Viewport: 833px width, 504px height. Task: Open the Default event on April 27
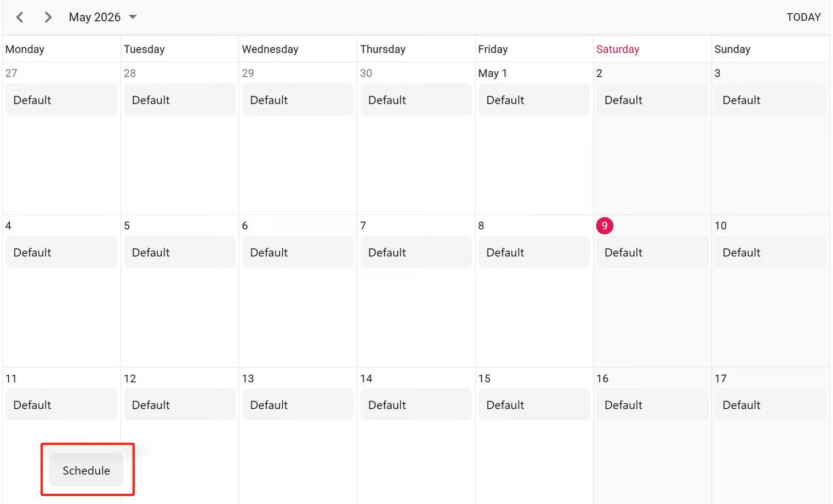[61, 100]
